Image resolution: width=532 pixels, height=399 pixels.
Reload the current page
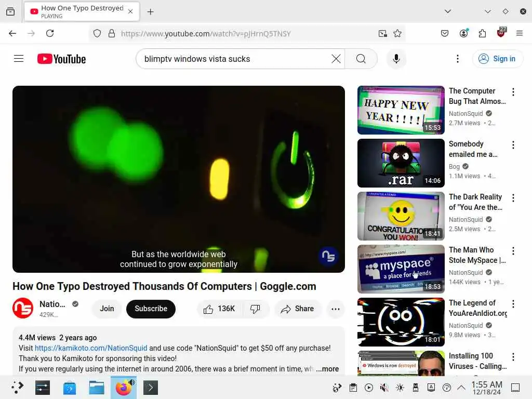[50, 33]
